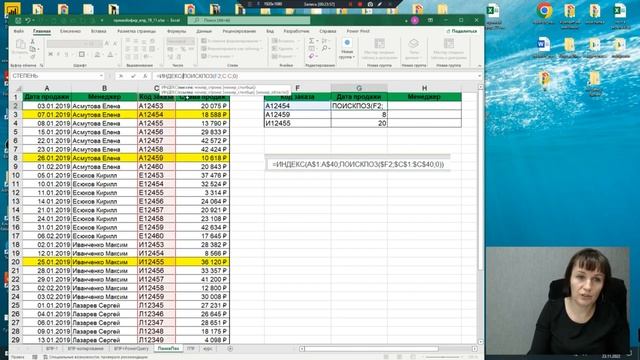Click the horizontal scrollbar right arrow
Viewport: 640px width, 360px height.
coord(474,349)
